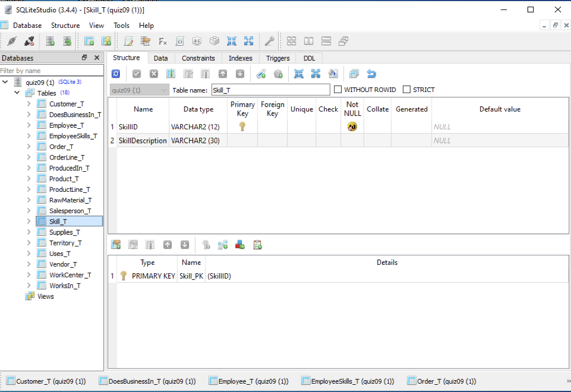
Task: Switch to the Data tab
Action: pos(161,59)
